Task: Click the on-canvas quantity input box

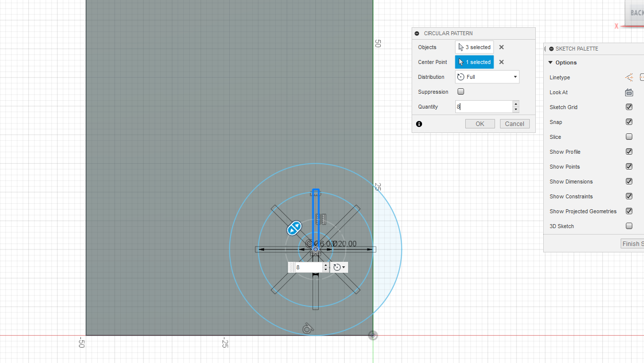Action: click(x=308, y=267)
